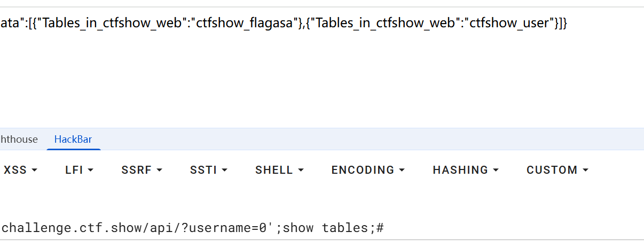Click the caret arrow beside ENCODING
Screen dimensions: 644x247
[402, 171]
